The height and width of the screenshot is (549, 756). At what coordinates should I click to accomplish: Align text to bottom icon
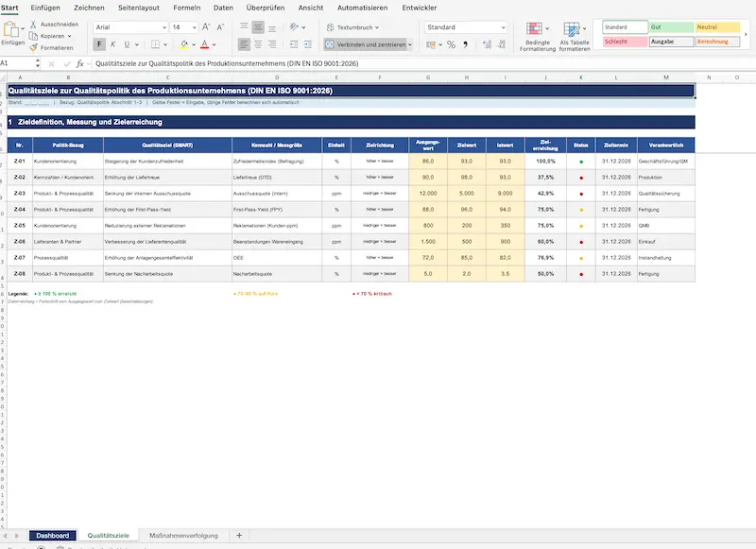[272, 27]
